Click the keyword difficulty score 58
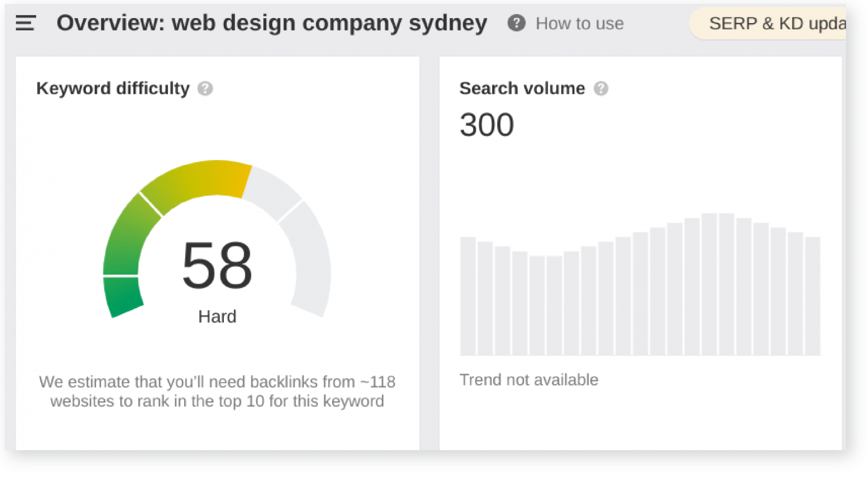This screenshot has height=481, width=868. click(217, 266)
